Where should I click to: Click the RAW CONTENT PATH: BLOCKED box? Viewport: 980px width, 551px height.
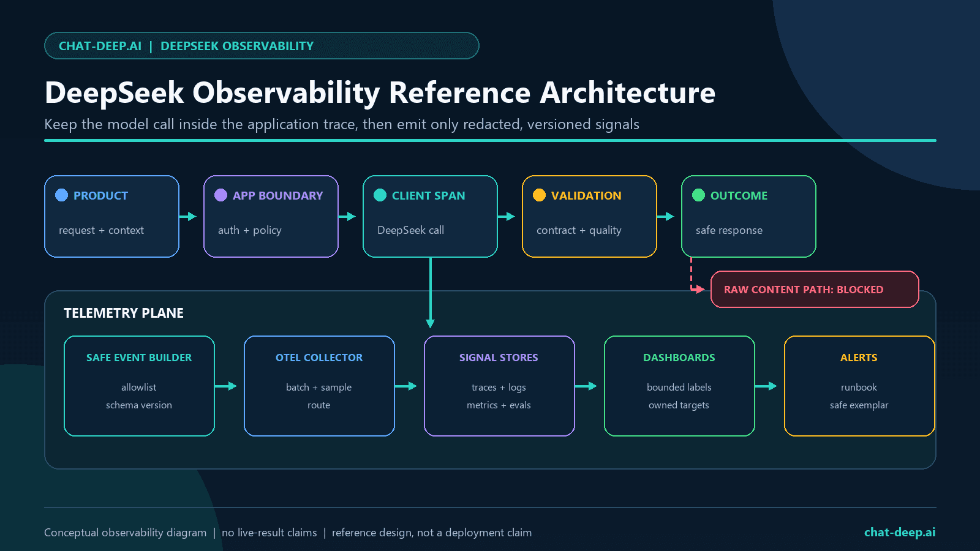click(x=815, y=289)
